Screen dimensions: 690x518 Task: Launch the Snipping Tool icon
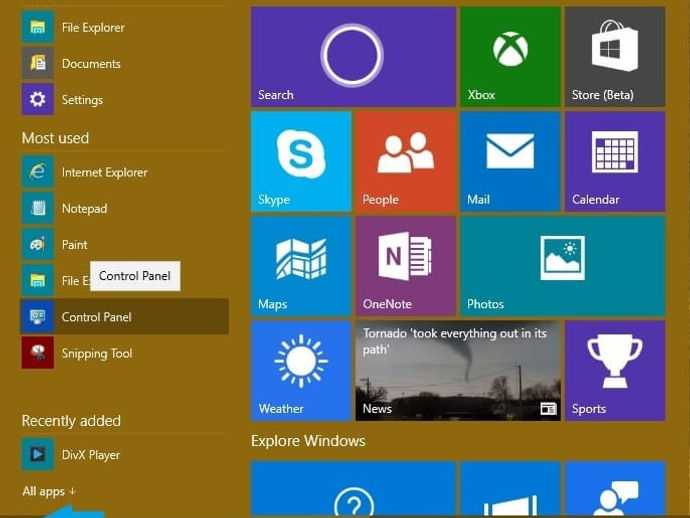pyautogui.click(x=38, y=353)
